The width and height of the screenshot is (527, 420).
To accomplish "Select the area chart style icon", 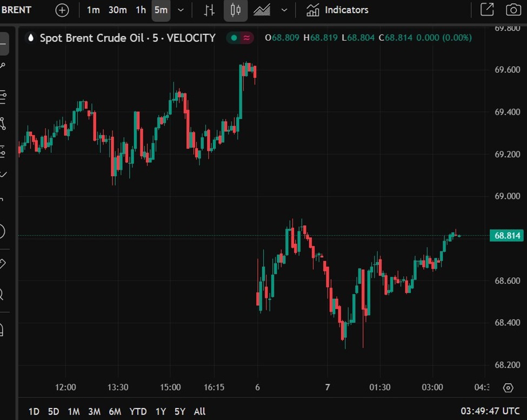I will pyautogui.click(x=262, y=10).
